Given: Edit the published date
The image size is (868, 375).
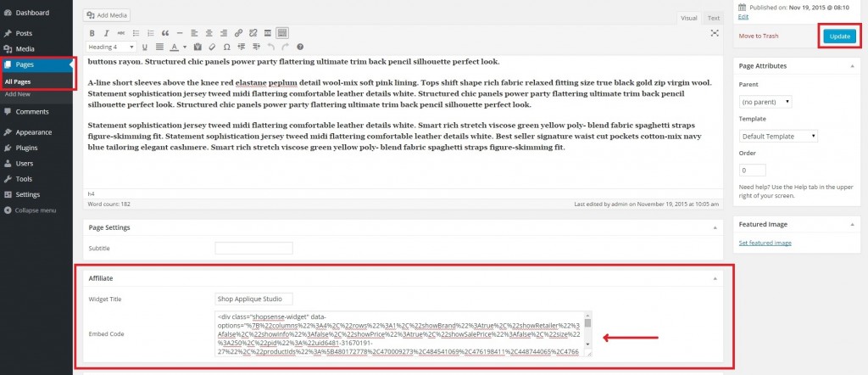Looking at the screenshot, I should tap(743, 17).
